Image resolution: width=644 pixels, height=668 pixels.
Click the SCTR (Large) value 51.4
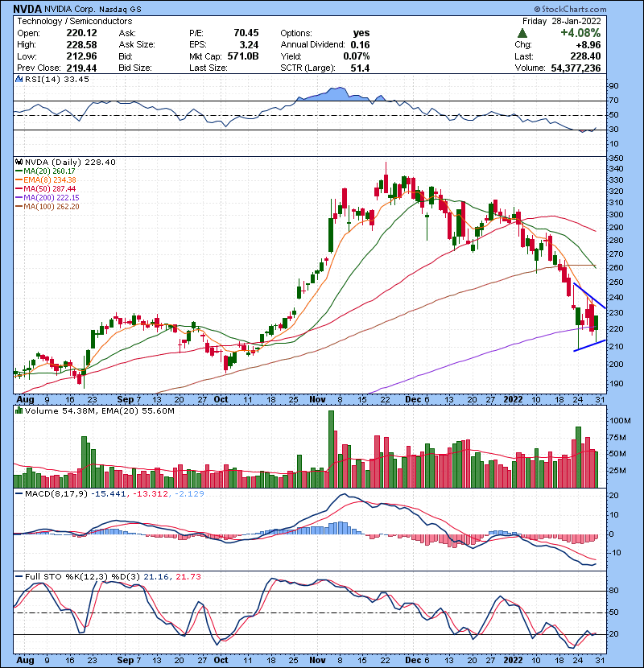(360, 68)
